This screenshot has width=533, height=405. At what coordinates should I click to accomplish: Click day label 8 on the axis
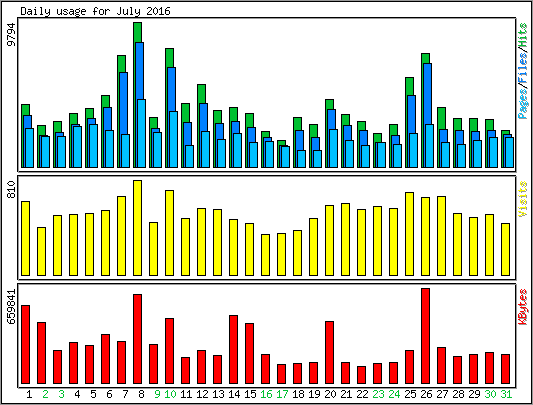(141, 394)
